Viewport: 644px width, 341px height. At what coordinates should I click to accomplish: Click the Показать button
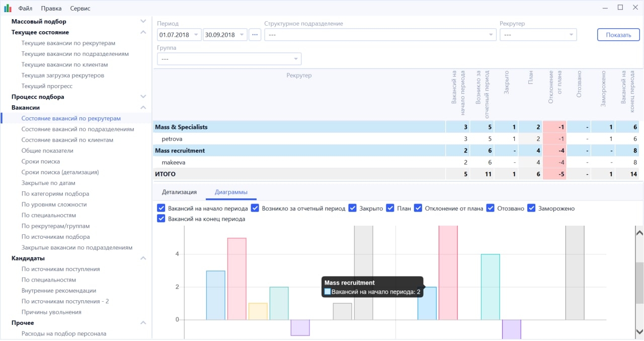click(618, 35)
